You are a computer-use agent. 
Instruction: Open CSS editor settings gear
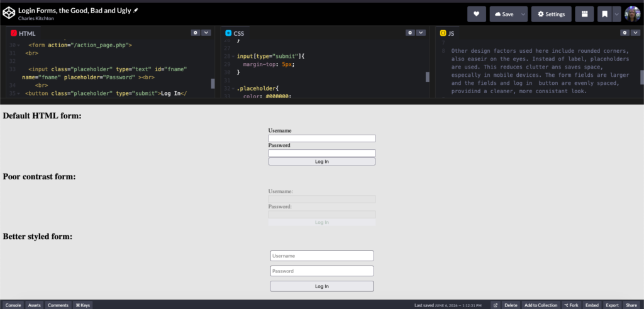click(x=410, y=33)
